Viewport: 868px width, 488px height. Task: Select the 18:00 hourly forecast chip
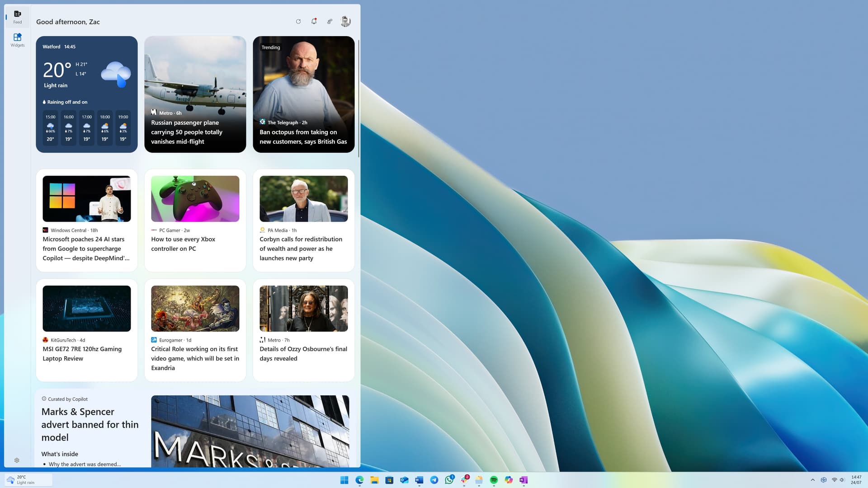[105, 129]
